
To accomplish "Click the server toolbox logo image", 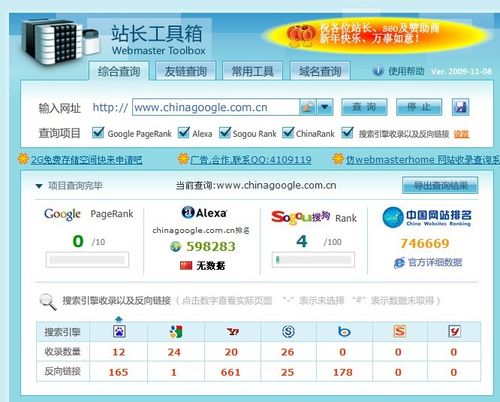I will pyautogui.click(x=60, y=42).
